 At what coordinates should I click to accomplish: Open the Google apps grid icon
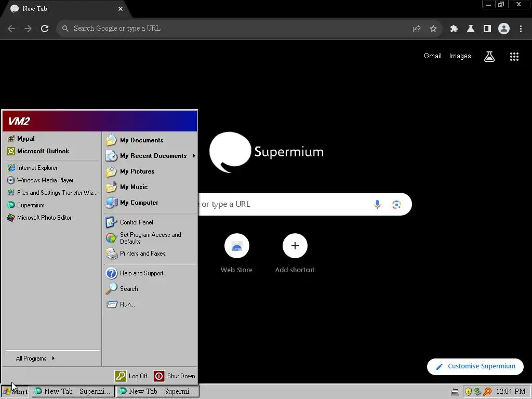tap(514, 57)
